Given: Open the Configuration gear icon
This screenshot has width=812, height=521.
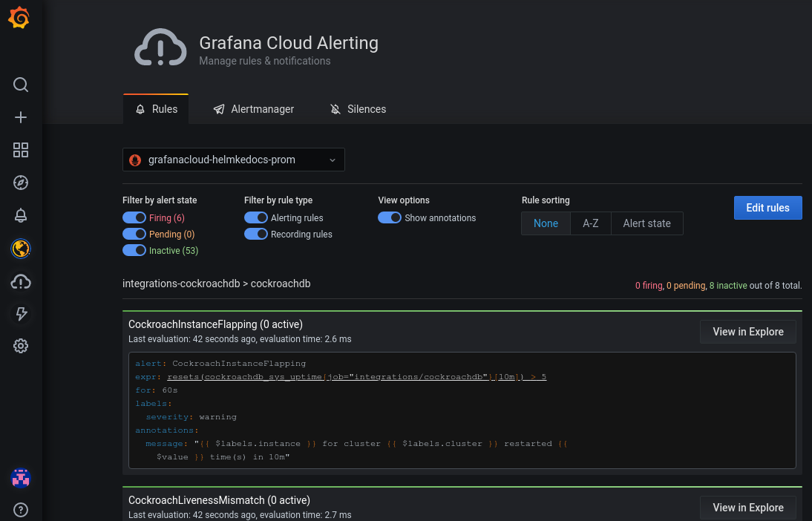Looking at the screenshot, I should pos(21,346).
